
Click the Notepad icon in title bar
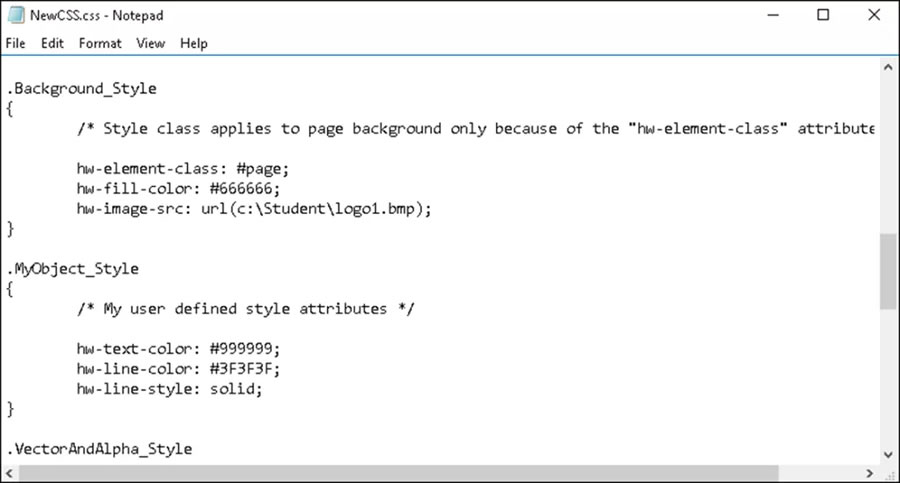16,15
